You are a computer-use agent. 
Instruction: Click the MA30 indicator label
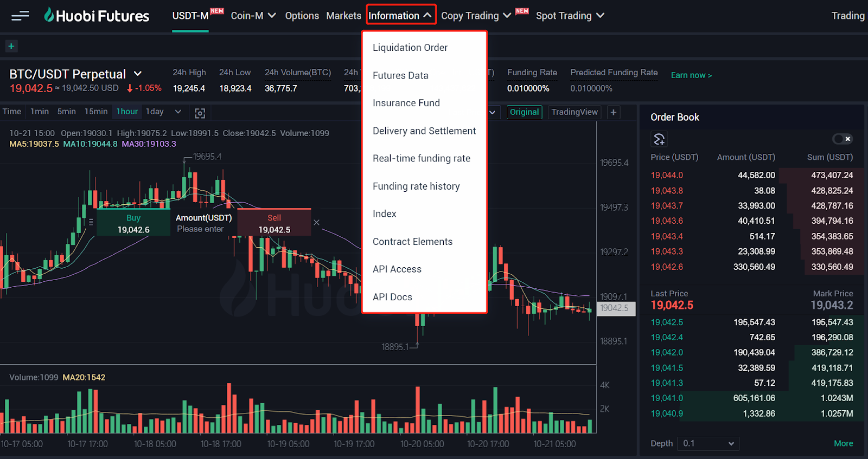[149, 144]
